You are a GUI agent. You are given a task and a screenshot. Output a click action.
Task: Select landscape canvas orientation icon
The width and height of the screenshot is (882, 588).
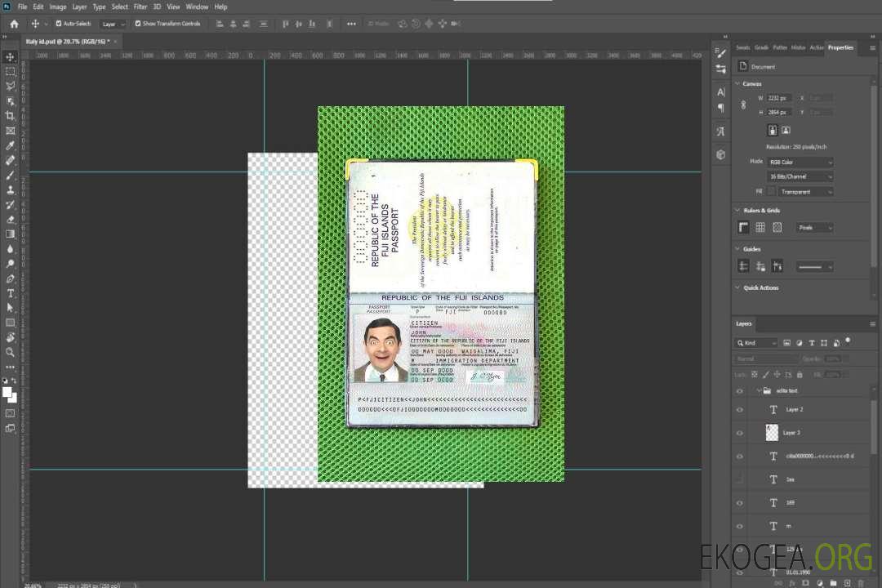(786, 130)
